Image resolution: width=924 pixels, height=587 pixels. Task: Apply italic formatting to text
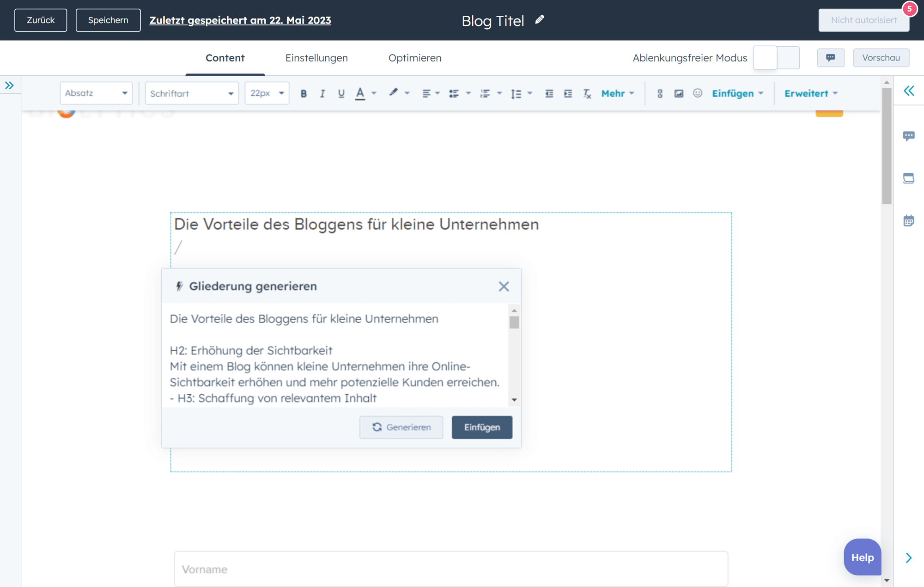[x=322, y=93]
